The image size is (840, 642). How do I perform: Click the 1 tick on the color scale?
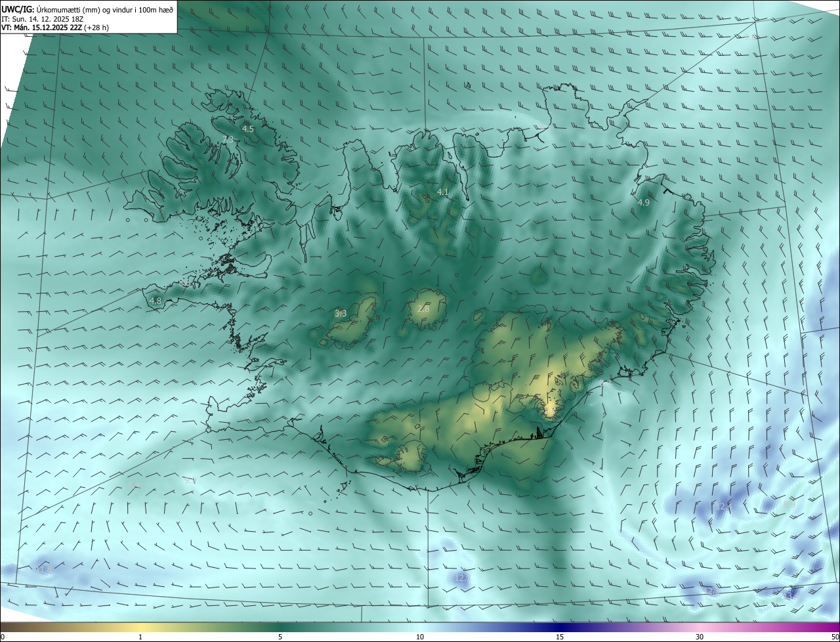pyautogui.click(x=140, y=637)
